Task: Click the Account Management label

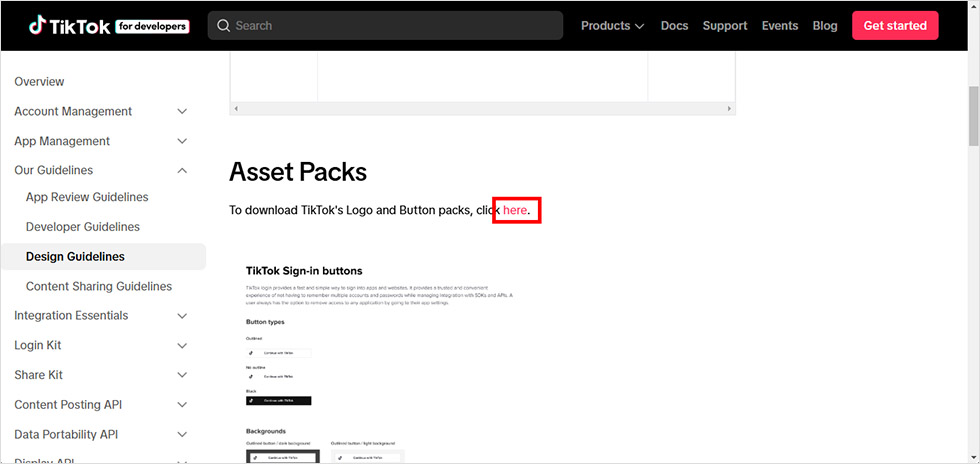Action: (73, 111)
